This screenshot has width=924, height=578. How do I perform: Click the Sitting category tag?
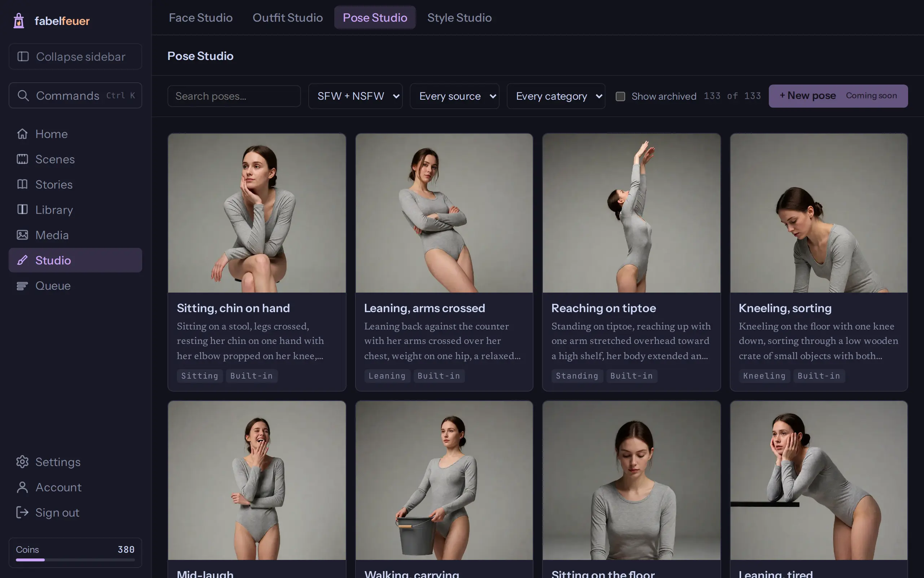pos(200,376)
